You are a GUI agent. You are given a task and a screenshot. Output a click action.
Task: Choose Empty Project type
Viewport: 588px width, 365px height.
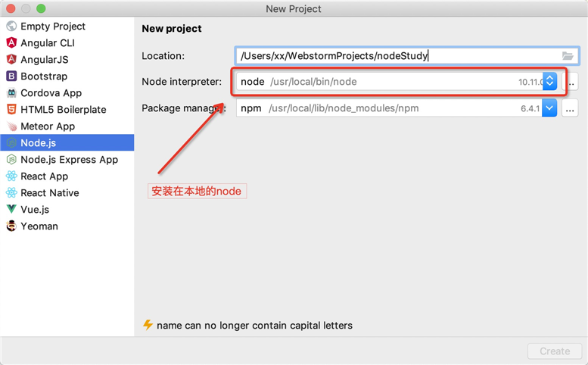(53, 27)
